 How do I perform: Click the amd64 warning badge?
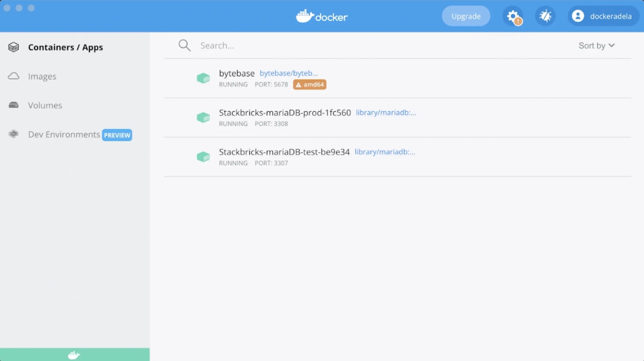[x=310, y=85]
